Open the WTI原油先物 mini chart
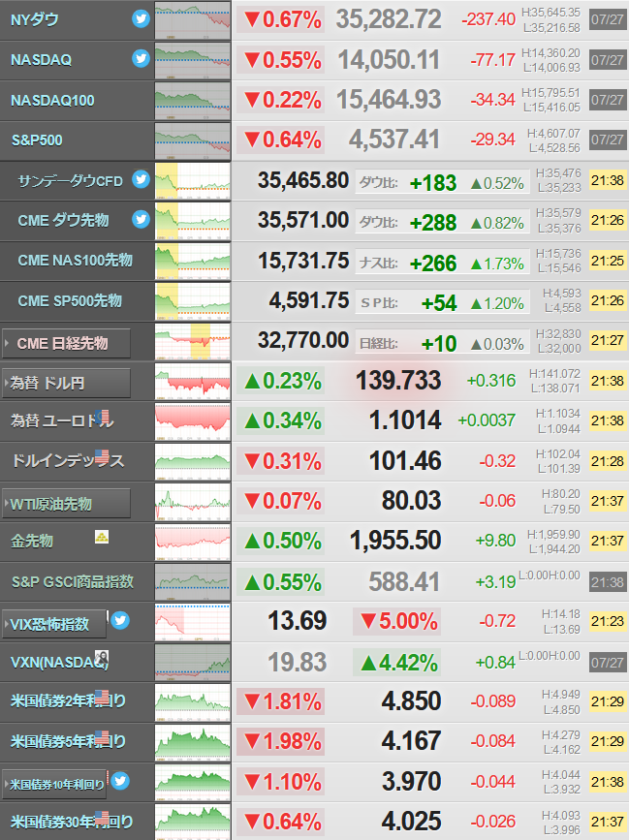Viewport: 629px width, 840px height. (x=193, y=502)
